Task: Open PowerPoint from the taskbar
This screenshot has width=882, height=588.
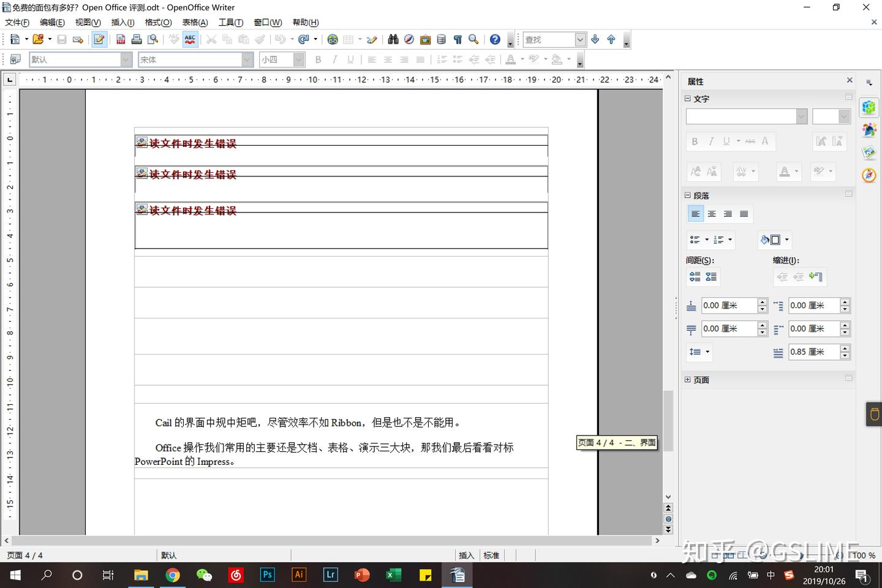Action: tap(362, 575)
